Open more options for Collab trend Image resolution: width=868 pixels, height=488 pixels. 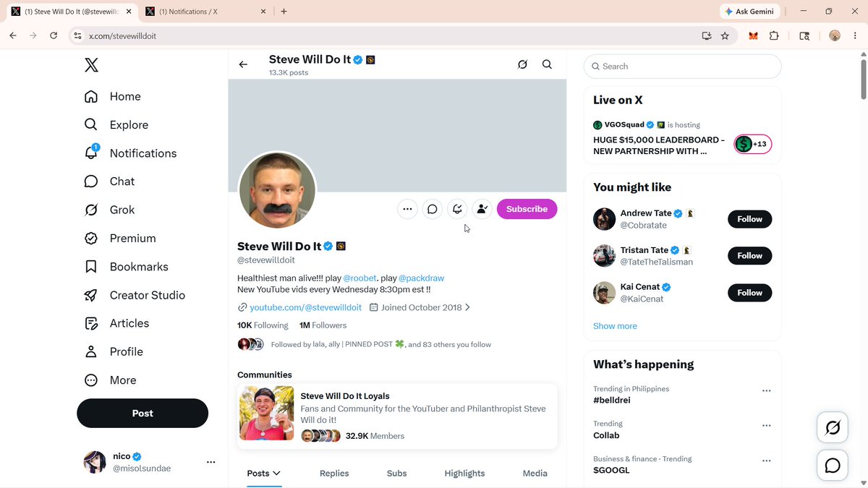coord(766,426)
